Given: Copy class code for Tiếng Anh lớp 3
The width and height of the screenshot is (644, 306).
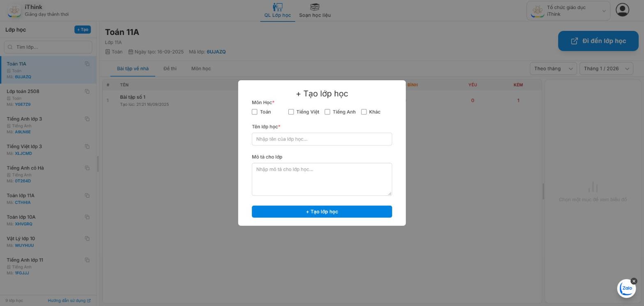Looking at the screenshot, I should [87, 119].
